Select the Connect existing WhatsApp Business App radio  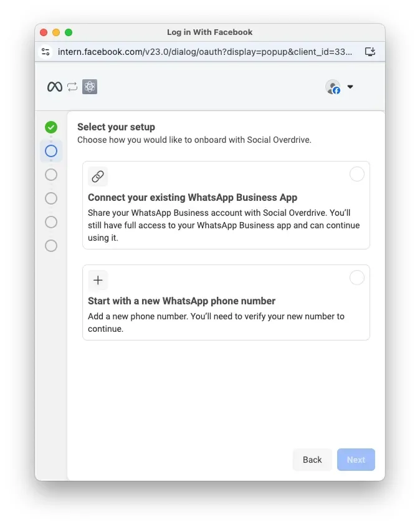(357, 174)
